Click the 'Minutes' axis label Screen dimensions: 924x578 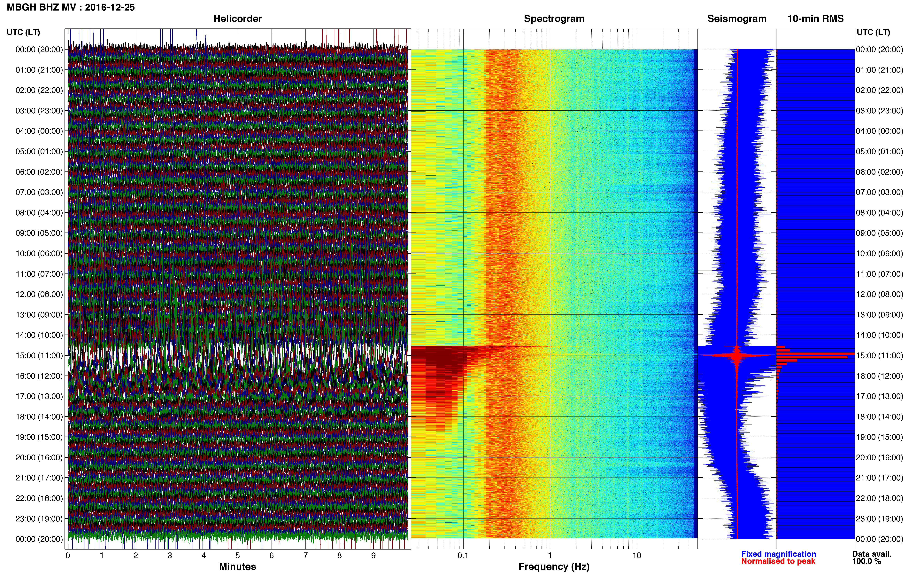click(238, 566)
